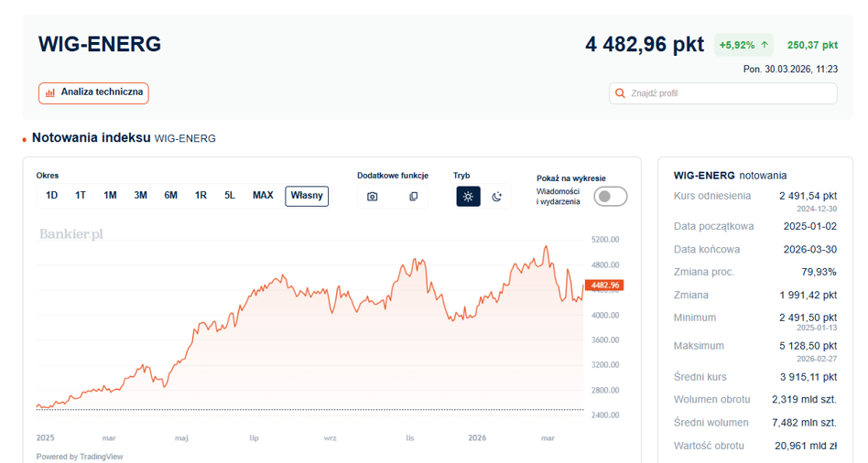Viewport: 868px width, 463px height.
Task: Open Analiza techniczna button
Action: pyautogui.click(x=93, y=93)
